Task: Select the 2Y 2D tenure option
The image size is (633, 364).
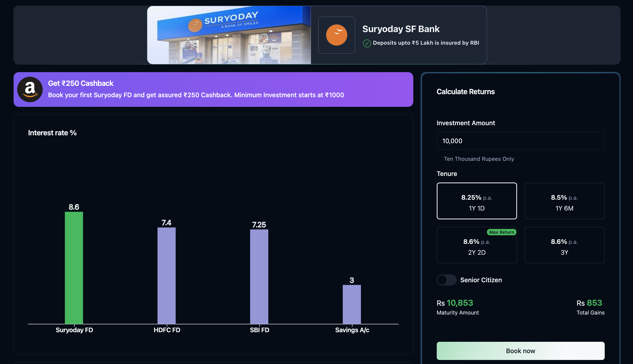Action: pos(477,245)
